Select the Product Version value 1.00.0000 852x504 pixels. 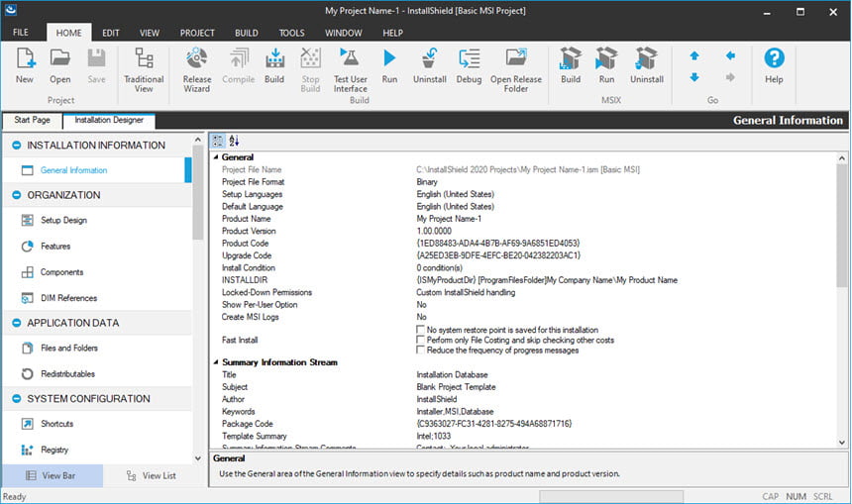(x=434, y=232)
